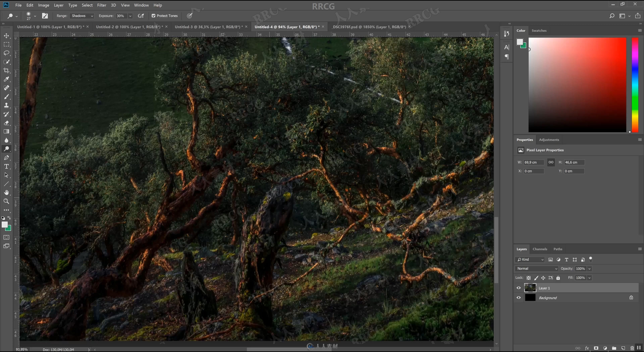Viewport: 644px width, 352px height.
Task: Toggle visibility of Background layer
Action: pyautogui.click(x=519, y=297)
